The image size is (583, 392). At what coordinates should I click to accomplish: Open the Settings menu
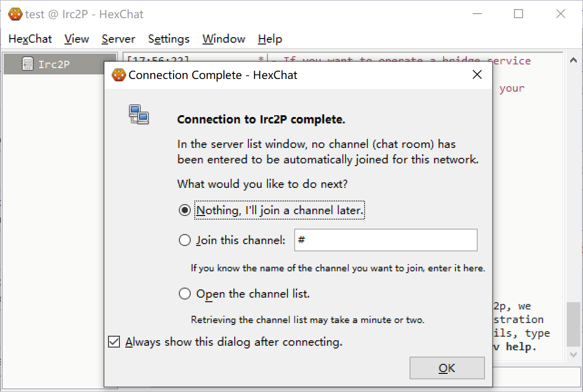point(168,39)
